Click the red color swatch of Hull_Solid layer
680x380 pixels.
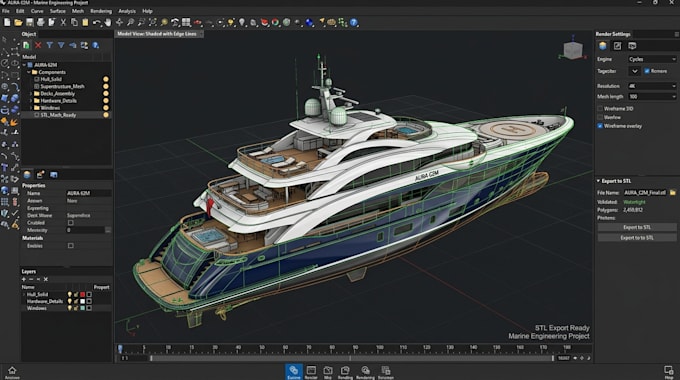pos(82,295)
